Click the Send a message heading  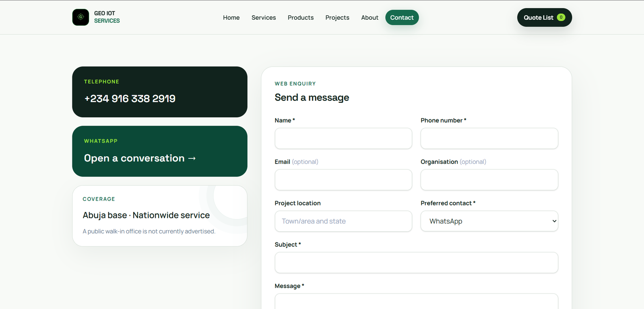pyautogui.click(x=312, y=97)
